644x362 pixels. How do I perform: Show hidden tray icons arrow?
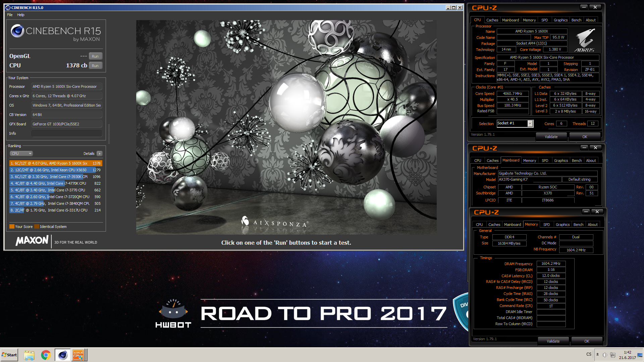click(597, 355)
